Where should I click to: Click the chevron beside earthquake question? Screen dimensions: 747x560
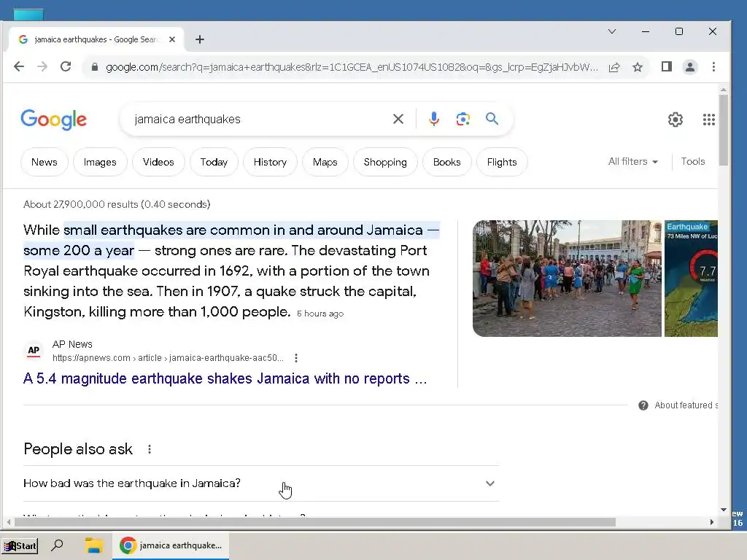(489, 483)
